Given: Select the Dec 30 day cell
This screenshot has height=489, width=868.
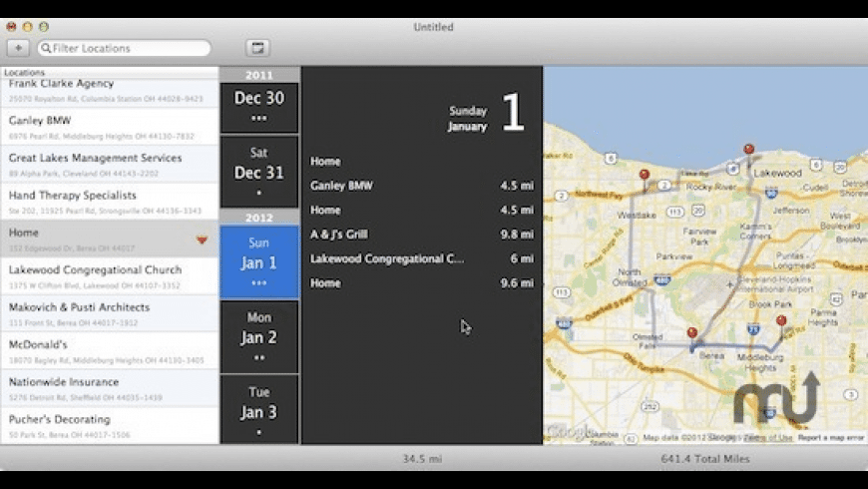Looking at the screenshot, I should [259, 108].
